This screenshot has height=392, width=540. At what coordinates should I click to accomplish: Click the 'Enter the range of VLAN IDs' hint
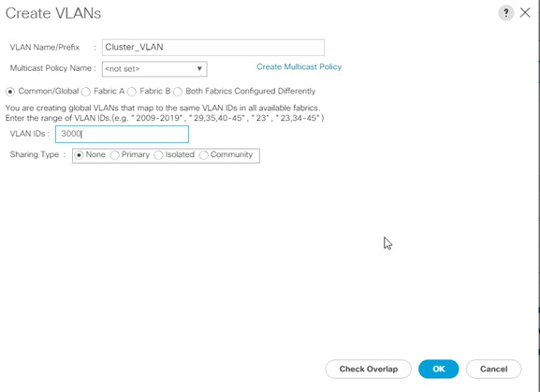click(165, 118)
